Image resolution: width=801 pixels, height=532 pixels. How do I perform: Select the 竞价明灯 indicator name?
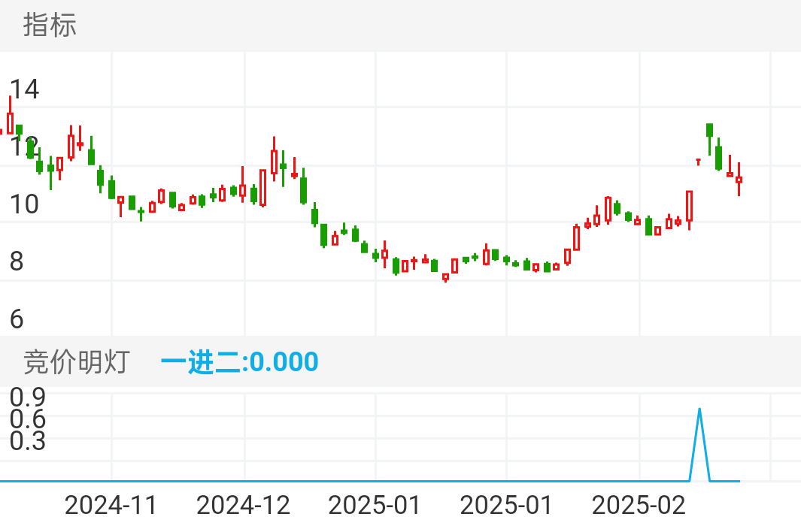click(x=77, y=362)
